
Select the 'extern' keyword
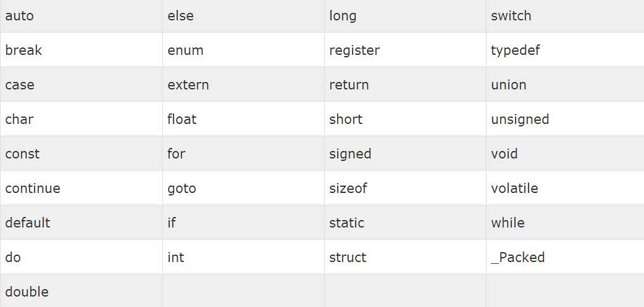coord(188,84)
